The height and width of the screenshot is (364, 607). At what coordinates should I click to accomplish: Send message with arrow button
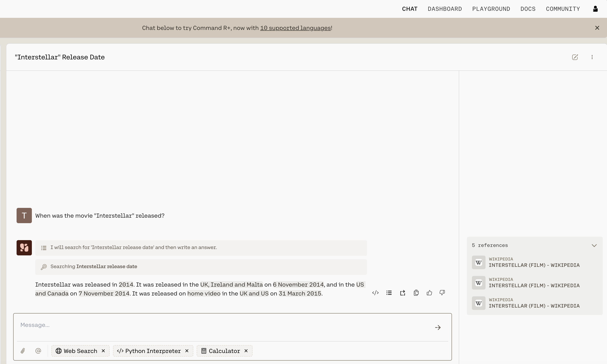coord(438,328)
